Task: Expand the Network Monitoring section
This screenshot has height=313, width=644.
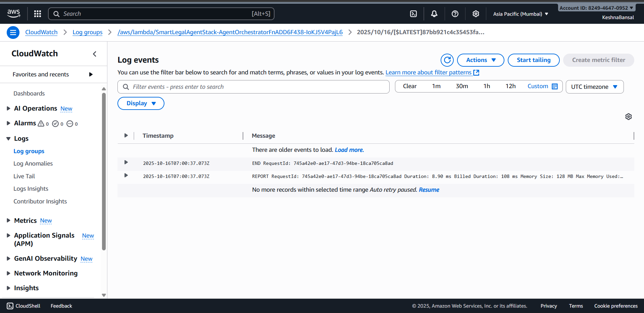Action: pos(8,273)
